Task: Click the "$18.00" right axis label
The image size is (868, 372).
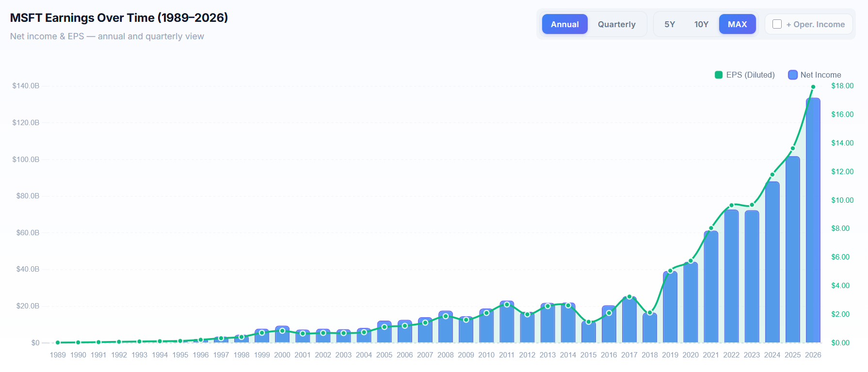Action: click(x=842, y=86)
